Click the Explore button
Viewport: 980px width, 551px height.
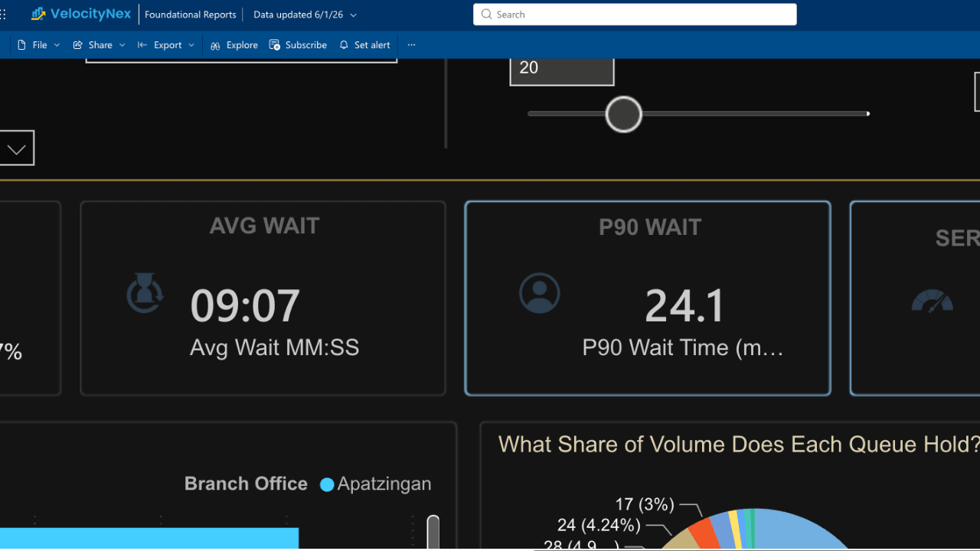point(234,45)
